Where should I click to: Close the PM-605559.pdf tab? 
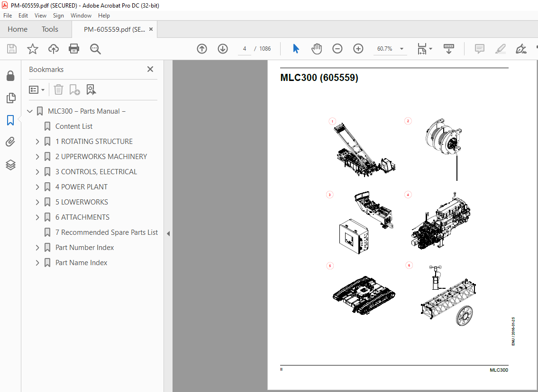pos(151,29)
